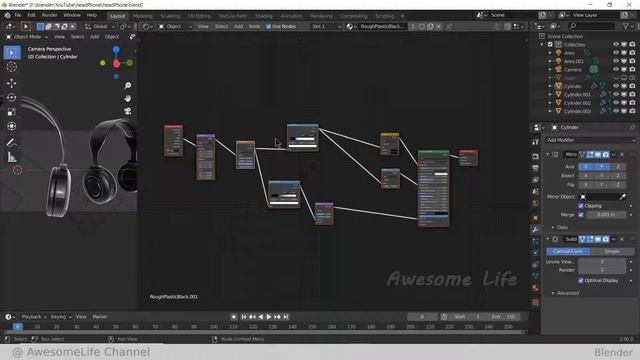Select the Select Box tool in viewport toolbar
Image resolution: width=640 pixels, height=360 pixels.
[x=12, y=53]
